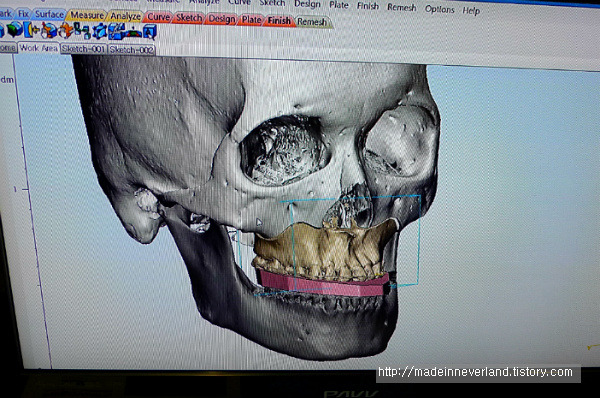This screenshot has height=398, width=600.
Task: Open the green Remesh toolbar tab
Action: pos(312,22)
